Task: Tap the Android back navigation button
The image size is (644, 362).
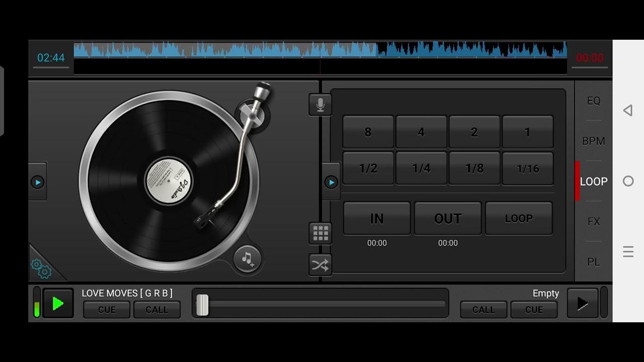Action: 628,111
